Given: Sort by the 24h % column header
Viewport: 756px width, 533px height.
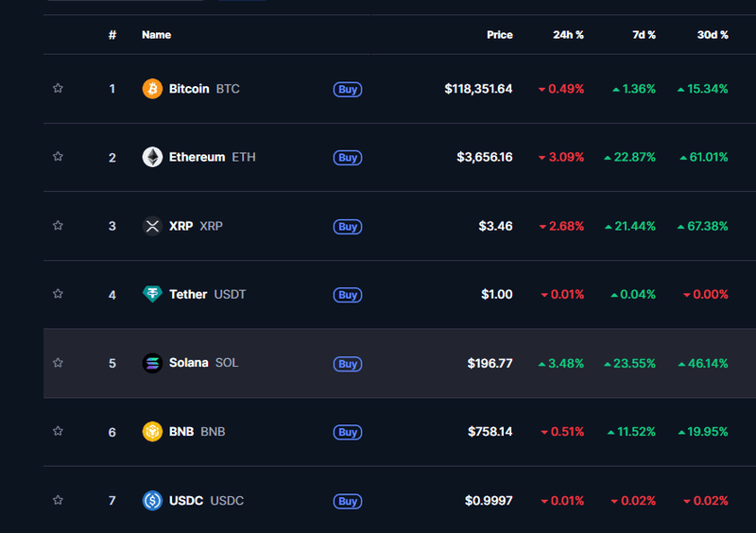Looking at the screenshot, I should (x=568, y=35).
